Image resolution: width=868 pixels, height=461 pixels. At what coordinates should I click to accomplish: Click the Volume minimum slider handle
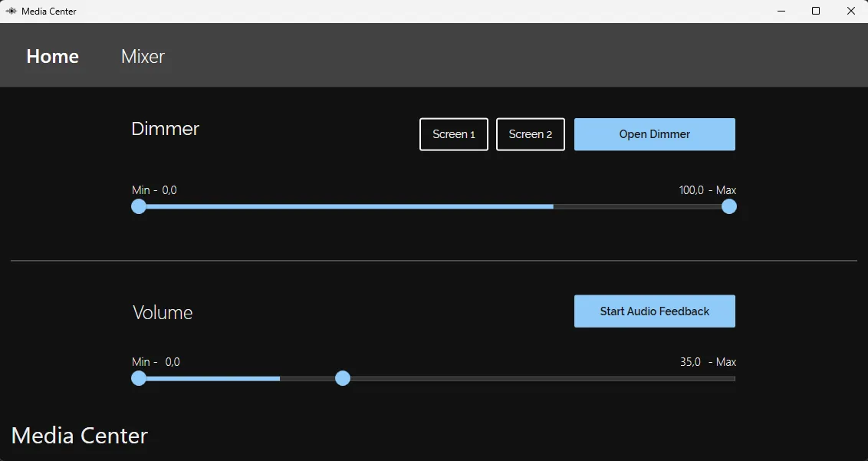[138, 378]
